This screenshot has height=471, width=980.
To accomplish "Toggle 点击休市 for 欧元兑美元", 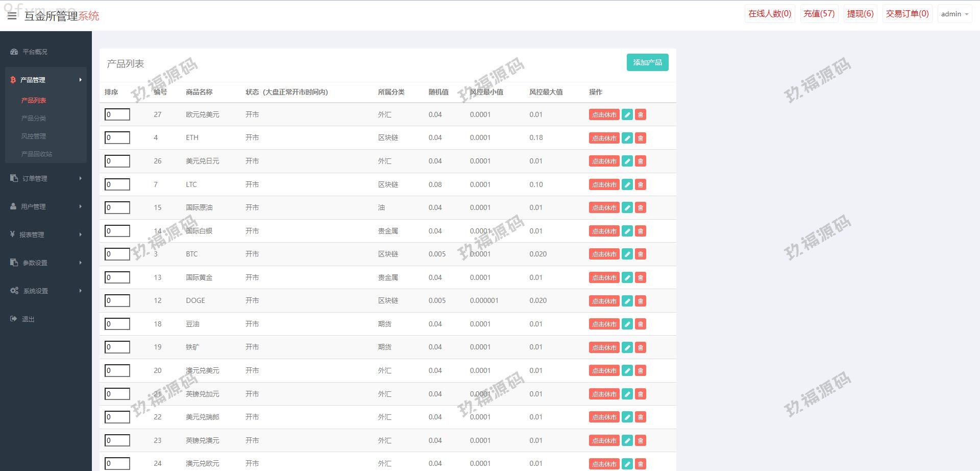I will pos(604,115).
